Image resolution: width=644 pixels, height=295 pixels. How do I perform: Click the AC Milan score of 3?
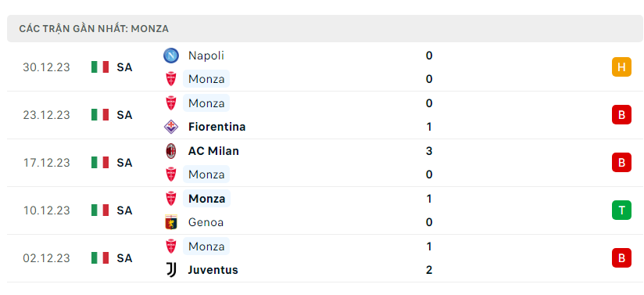(x=429, y=151)
